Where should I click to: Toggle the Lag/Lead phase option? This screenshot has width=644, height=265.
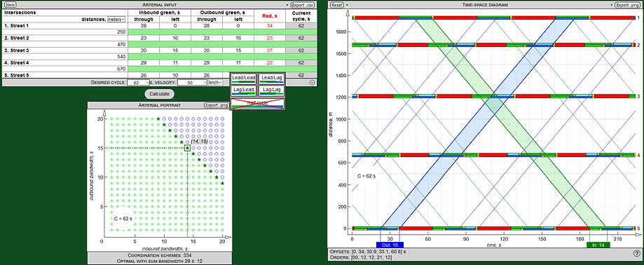(x=244, y=90)
